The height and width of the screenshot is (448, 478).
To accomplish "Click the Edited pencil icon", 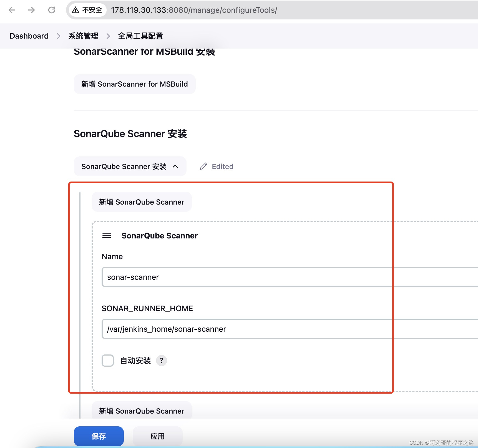I will (203, 166).
